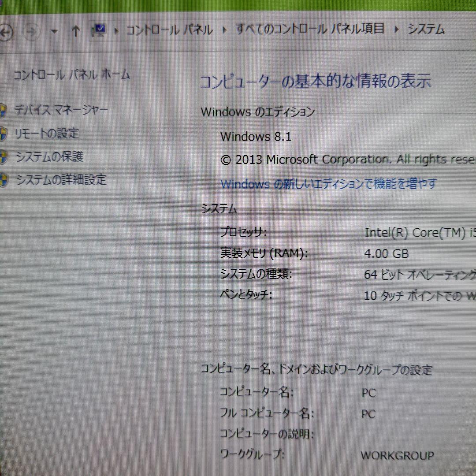This screenshot has width=476, height=476.
Task: Open システムの詳細設定 link
Action: (x=61, y=180)
